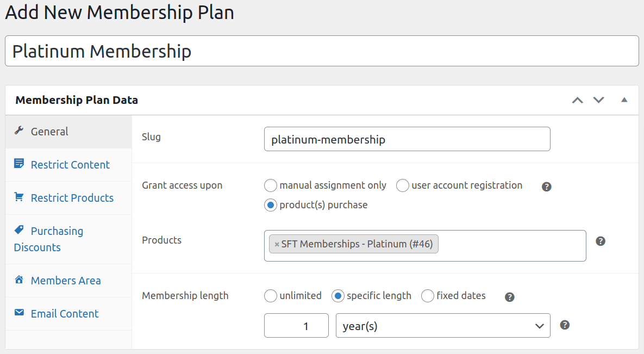The height and width of the screenshot is (354, 644).
Task: Move Membership Plan Data box down
Action: click(598, 100)
